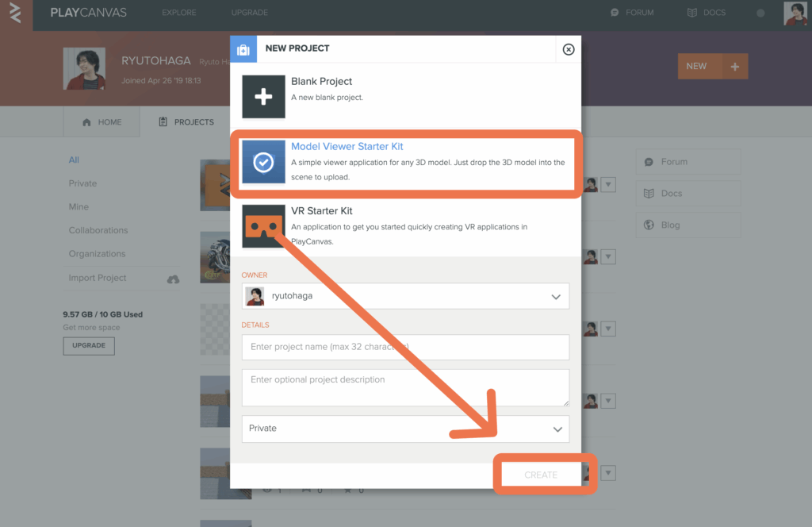
Task: Select the Organizations filter
Action: coord(98,254)
